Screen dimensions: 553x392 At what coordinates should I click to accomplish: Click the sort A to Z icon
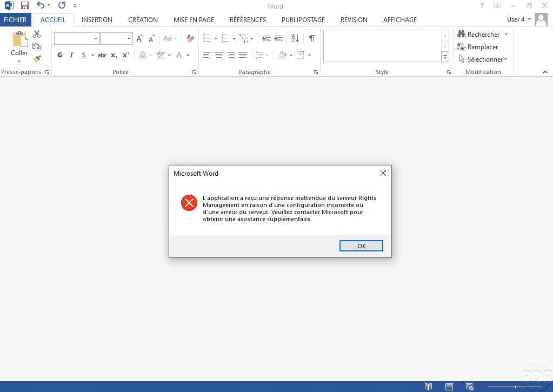click(x=295, y=38)
